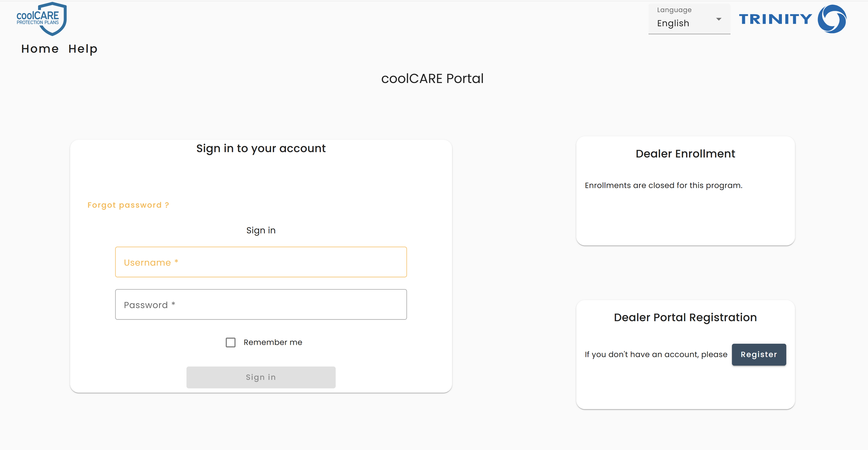The image size is (868, 450).
Task: Click the Dealer Portal Registration heading
Action: [685, 317]
